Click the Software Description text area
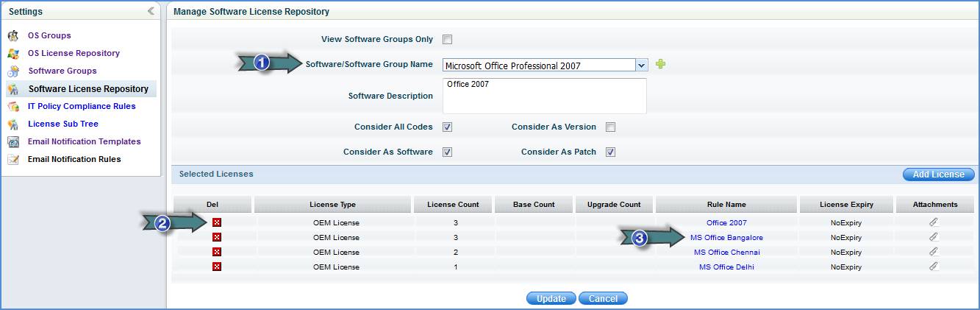The height and width of the screenshot is (310, 980). coord(544,96)
